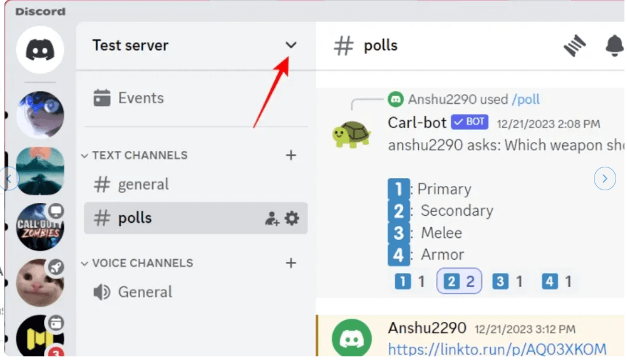Toggle the reaction for option 4
Viewport: 627px width, 364px height.
pos(557,281)
